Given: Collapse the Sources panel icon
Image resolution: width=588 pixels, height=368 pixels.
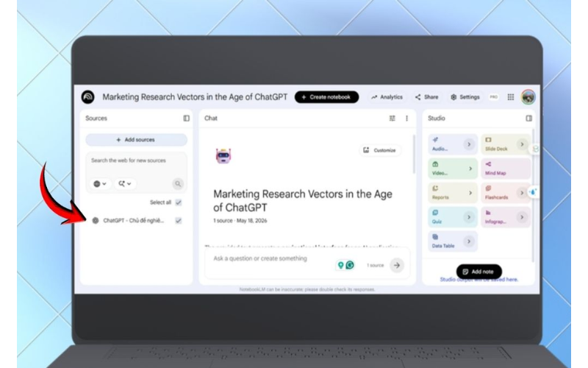Looking at the screenshot, I should 187,118.
